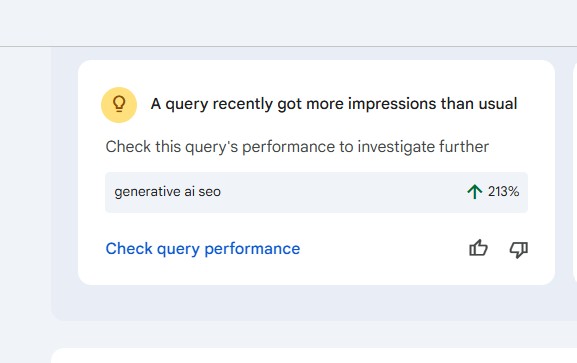Click the white card peeking below the panel

pos(314,355)
